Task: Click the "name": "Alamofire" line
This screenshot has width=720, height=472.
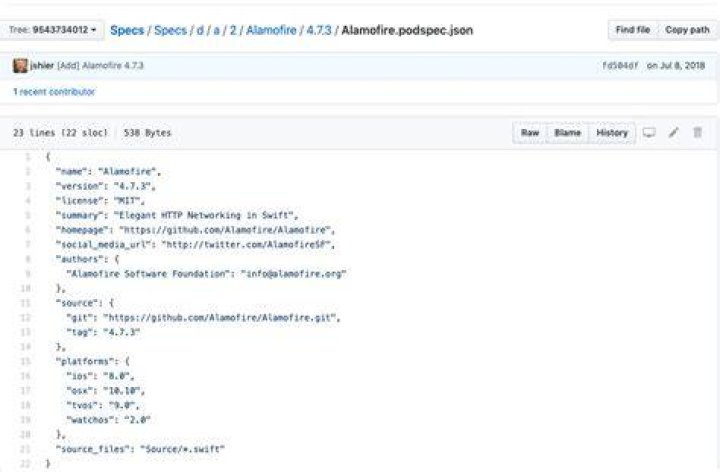Action: click(108, 172)
